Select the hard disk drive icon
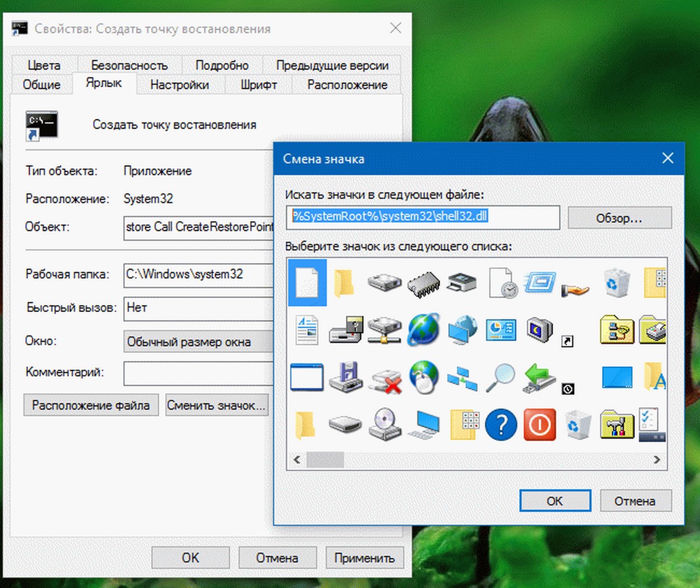The image size is (700, 588). [384, 282]
